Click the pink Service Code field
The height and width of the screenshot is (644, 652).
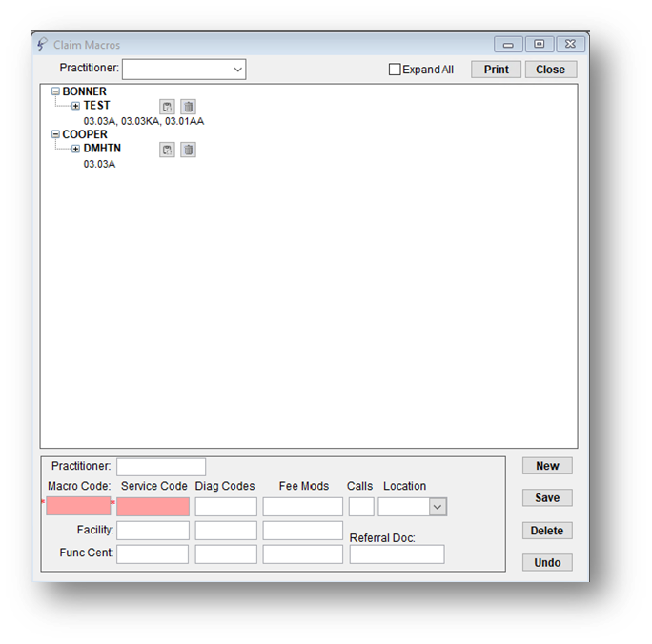coord(153,507)
